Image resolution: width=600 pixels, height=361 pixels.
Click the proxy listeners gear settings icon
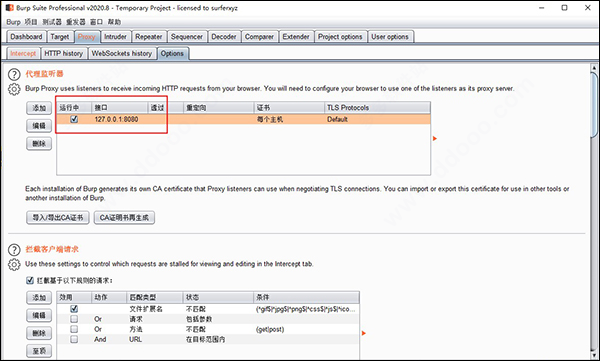[14, 89]
